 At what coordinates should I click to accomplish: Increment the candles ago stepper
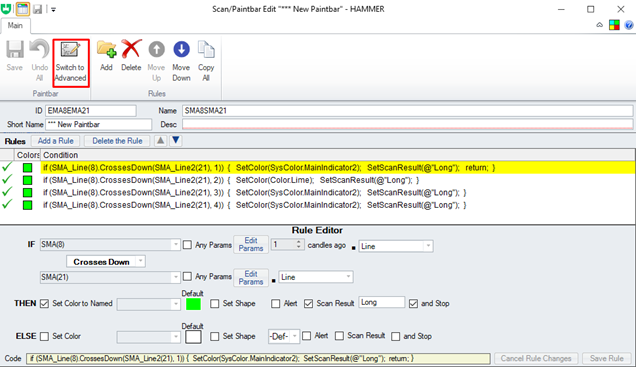click(x=299, y=242)
